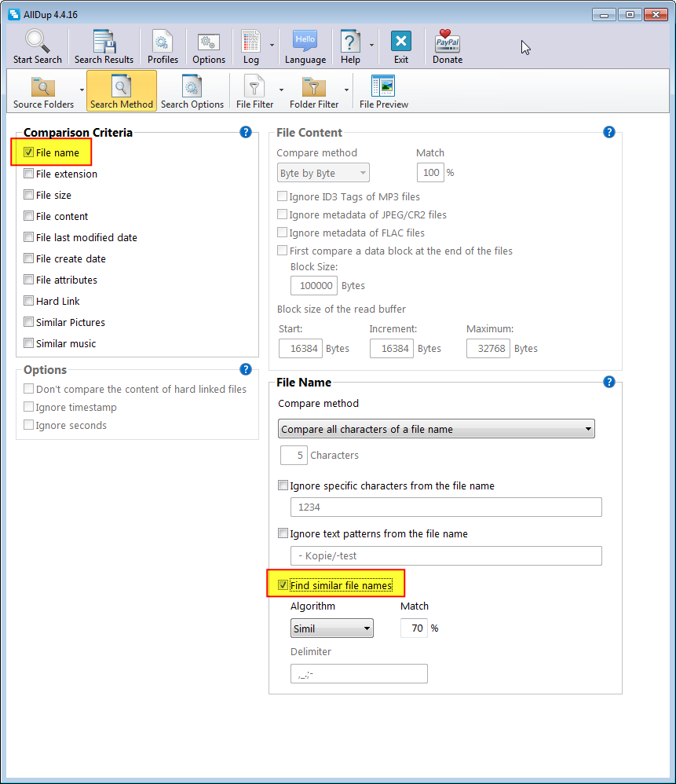Image resolution: width=676 pixels, height=784 pixels.
Task: Click the Start Search magnifier icon
Action: pyautogui.click(x=37, y=42)
